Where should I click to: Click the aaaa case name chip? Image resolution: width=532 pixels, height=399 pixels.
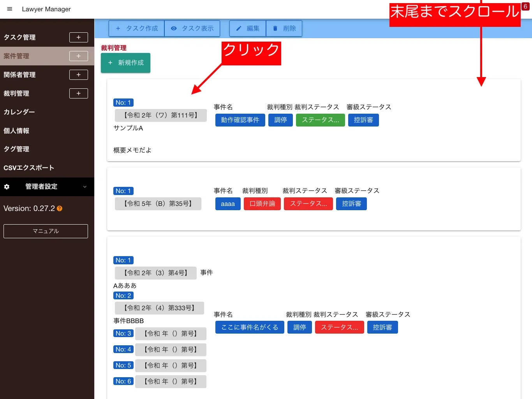coord(228,204)
